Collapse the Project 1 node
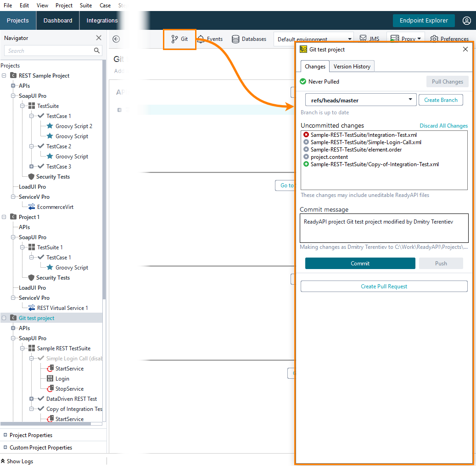476x466 pixels. 4,217
